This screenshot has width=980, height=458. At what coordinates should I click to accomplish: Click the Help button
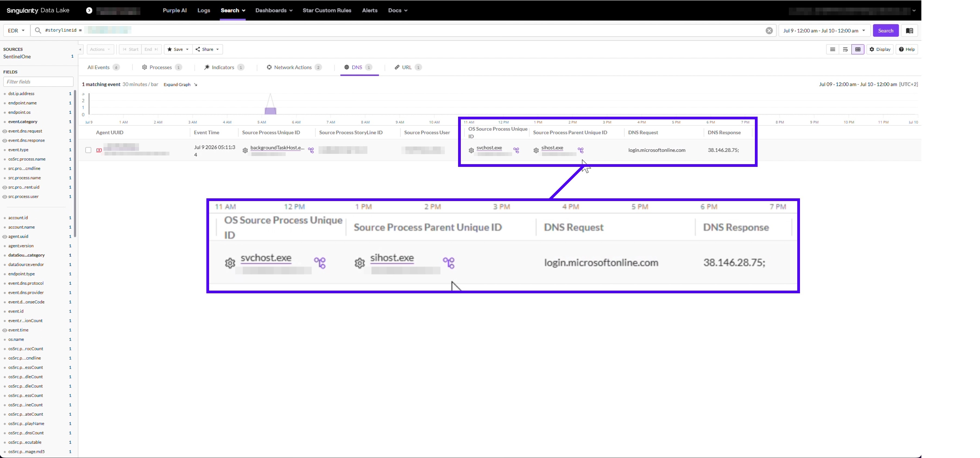click(x=907, y=49)
